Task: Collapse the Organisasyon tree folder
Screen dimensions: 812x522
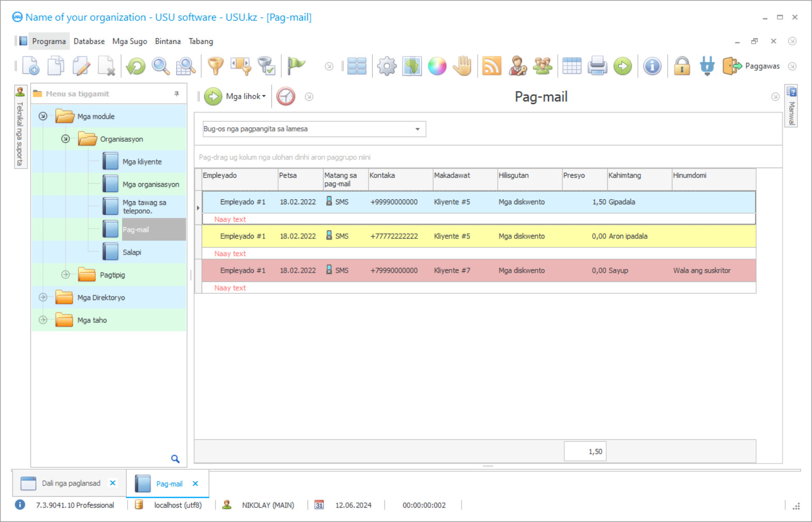Action: [x=66, y=139]
